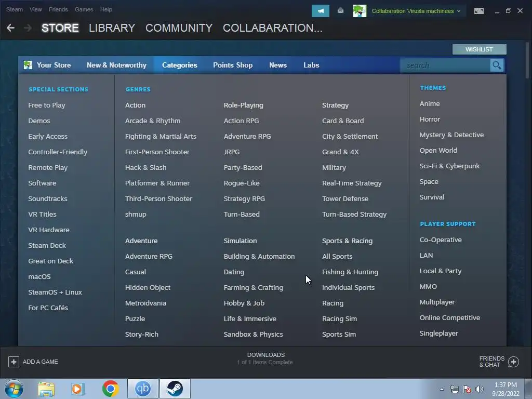Open the COLLABARATION profile section

coord(272,28)
